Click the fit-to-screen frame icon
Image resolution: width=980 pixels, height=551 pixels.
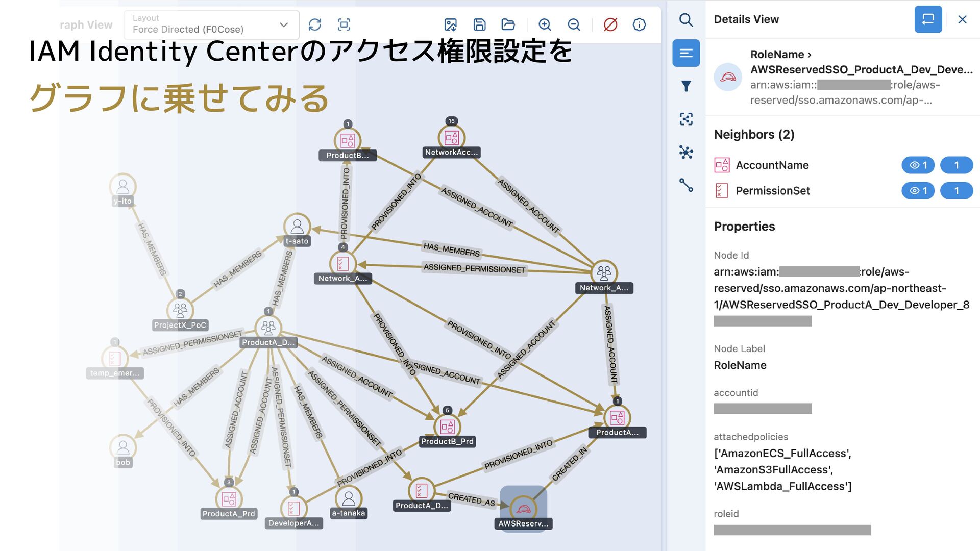pos(344,24)
